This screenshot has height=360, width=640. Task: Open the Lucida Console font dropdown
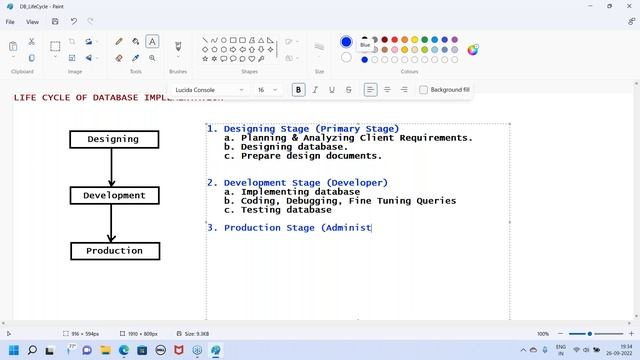click(209, 90)
